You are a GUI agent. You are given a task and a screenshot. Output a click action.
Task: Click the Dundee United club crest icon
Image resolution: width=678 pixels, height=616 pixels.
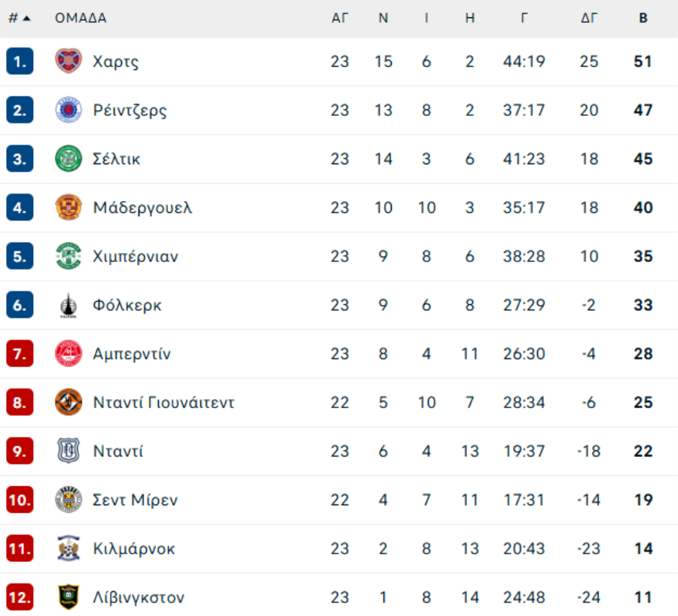pyautogui.click(x=69, y=402)
